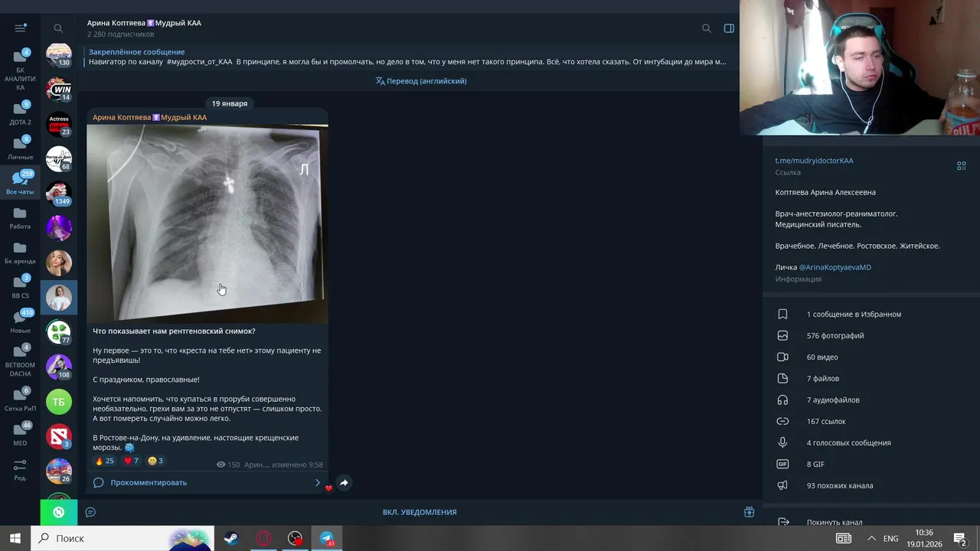Open the БК аренда folder
Screen dimensions: 980x551
[x=20, y=252]
